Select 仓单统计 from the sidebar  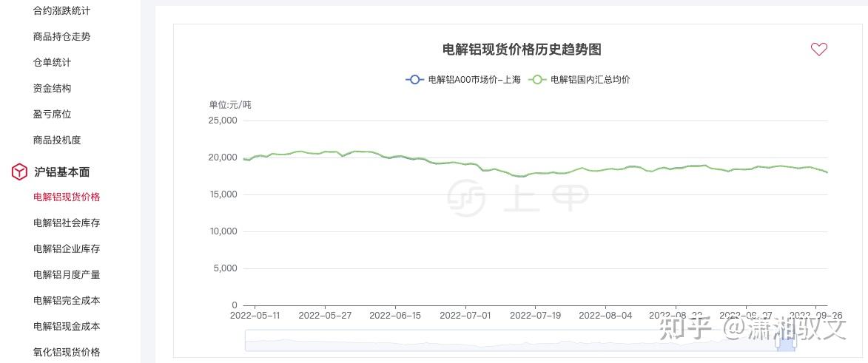(x=53, y=63)
